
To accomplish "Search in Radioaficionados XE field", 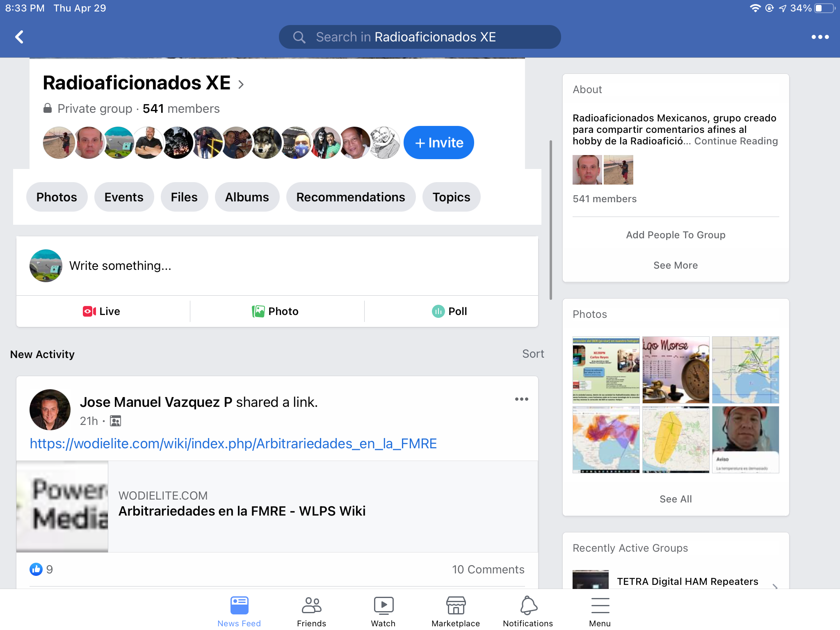I will (x=420, y=37).
